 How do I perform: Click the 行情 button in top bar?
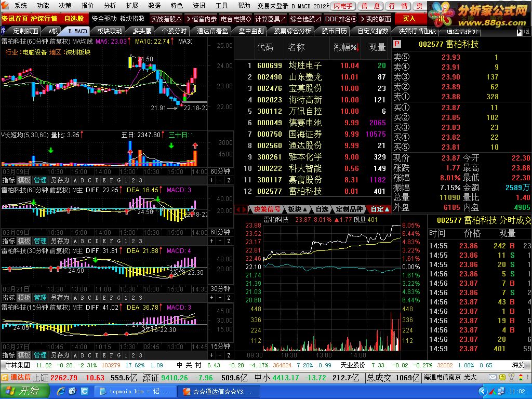(x=397, y=6)
